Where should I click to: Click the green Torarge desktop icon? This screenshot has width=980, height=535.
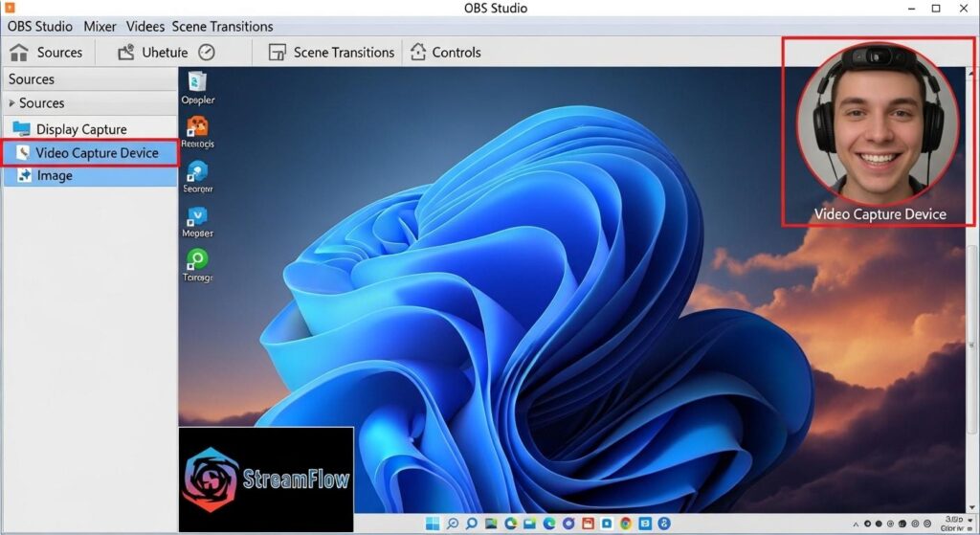[197, 260]
